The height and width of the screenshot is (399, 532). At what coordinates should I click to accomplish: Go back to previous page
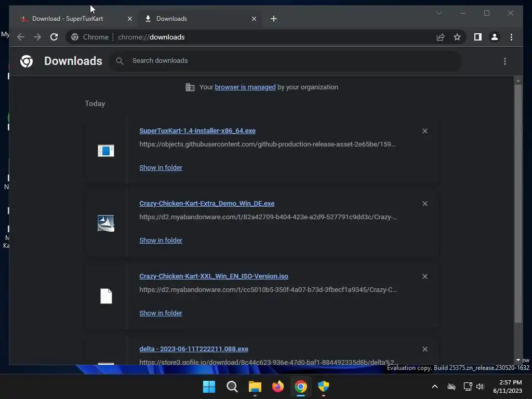click(x=21, y=37)
